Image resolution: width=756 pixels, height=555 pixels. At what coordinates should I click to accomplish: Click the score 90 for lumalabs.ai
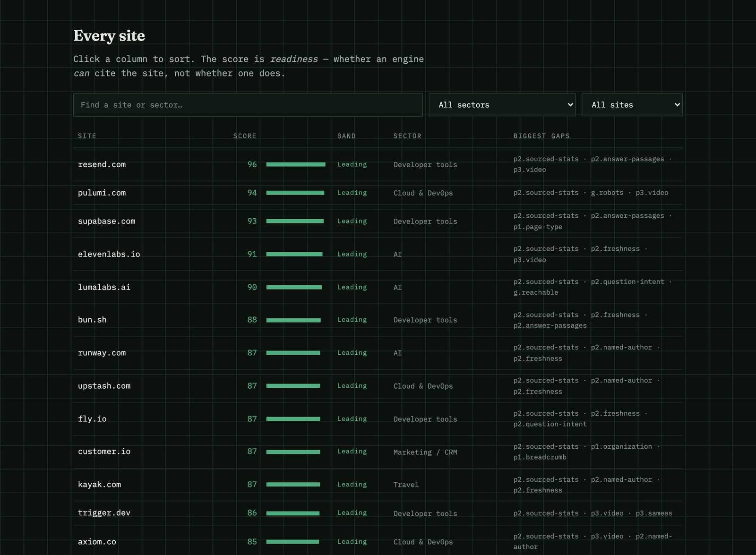point(252,287)
